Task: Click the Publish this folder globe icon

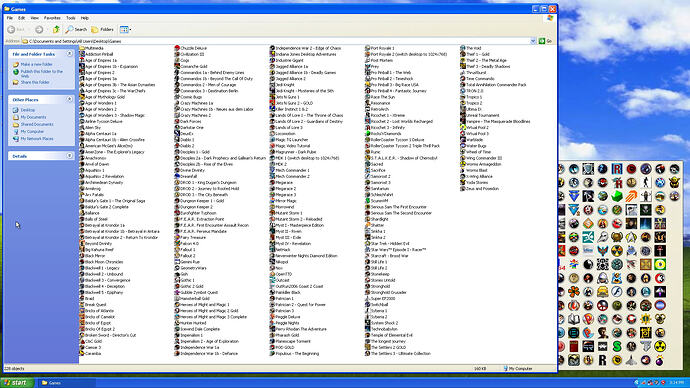Action: pos(16,72)
